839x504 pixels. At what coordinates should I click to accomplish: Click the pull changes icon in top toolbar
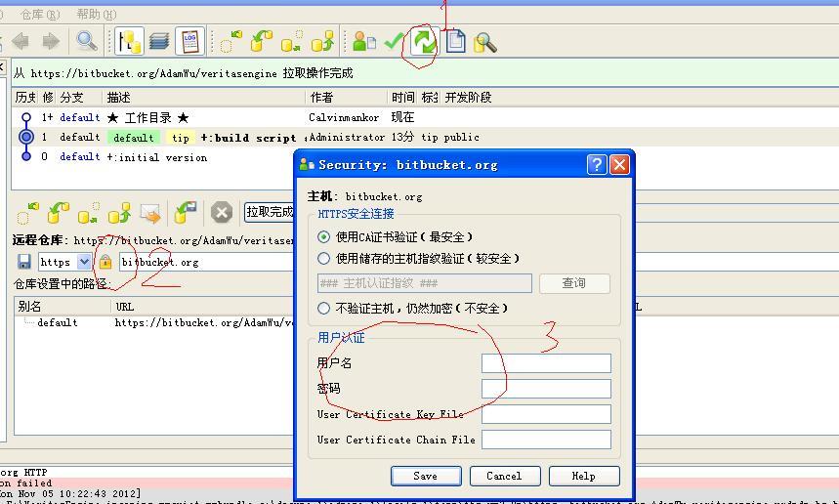[262, 41]
